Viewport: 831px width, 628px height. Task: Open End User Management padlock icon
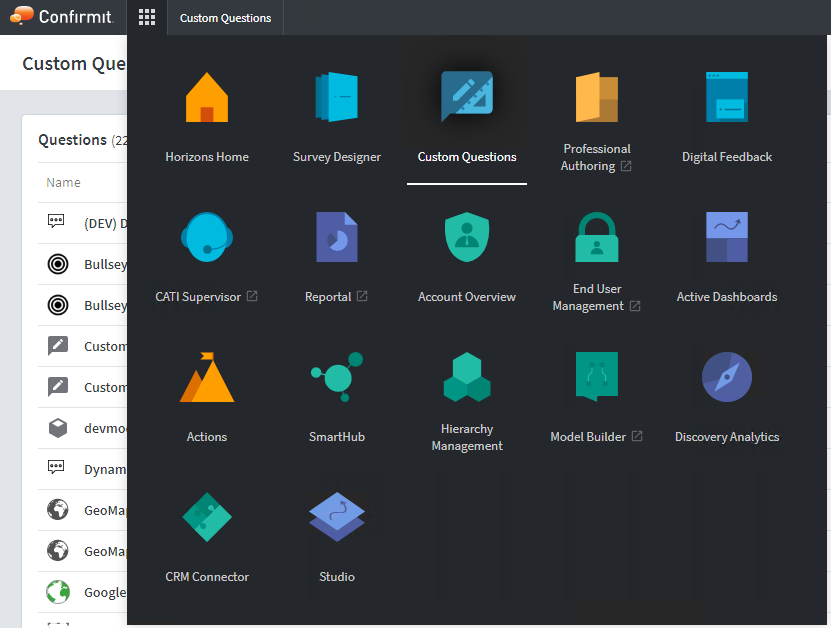click(597, 237)
